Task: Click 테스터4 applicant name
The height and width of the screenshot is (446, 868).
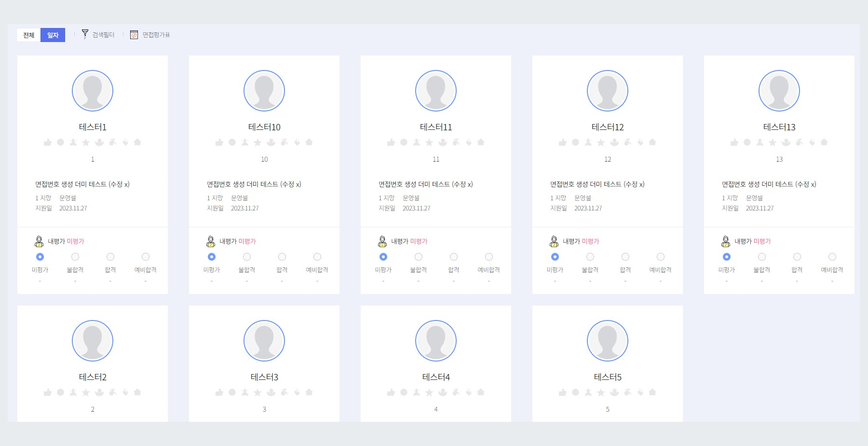Action: click(436, 377)
